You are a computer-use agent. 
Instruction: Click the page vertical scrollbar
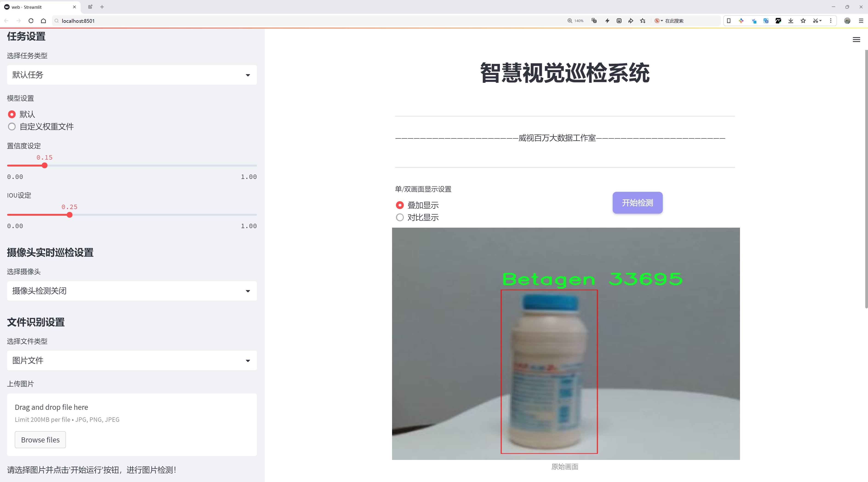pos(866,179)
